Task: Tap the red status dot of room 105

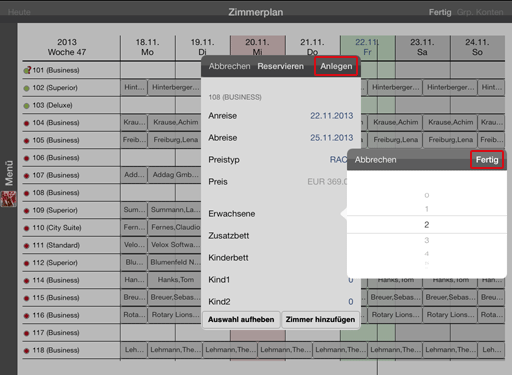Action: coord(26,141)
